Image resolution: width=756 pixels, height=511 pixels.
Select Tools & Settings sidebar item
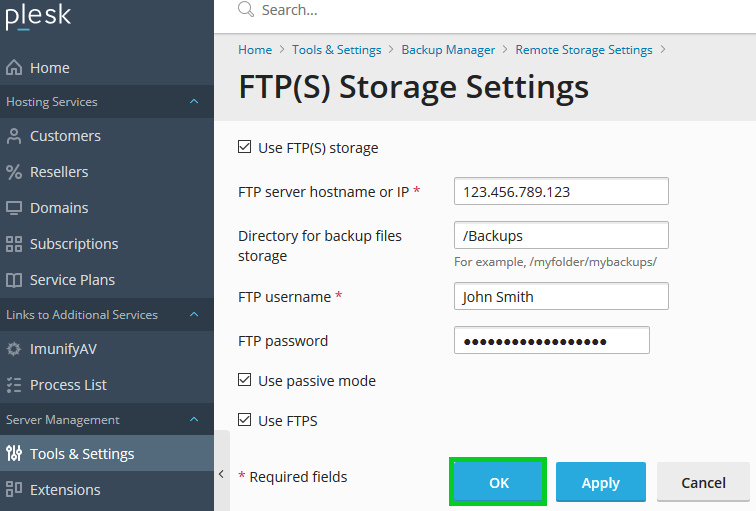pos(82,454)
